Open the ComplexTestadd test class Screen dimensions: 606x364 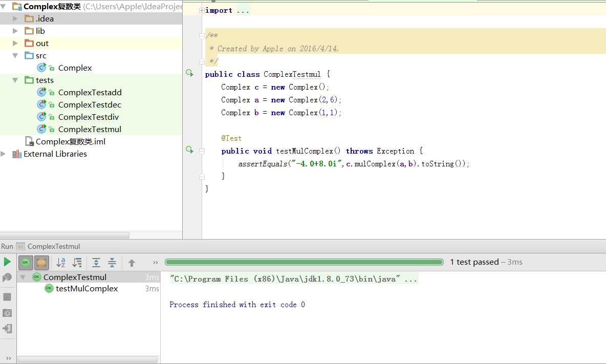[x=90, y=92]
